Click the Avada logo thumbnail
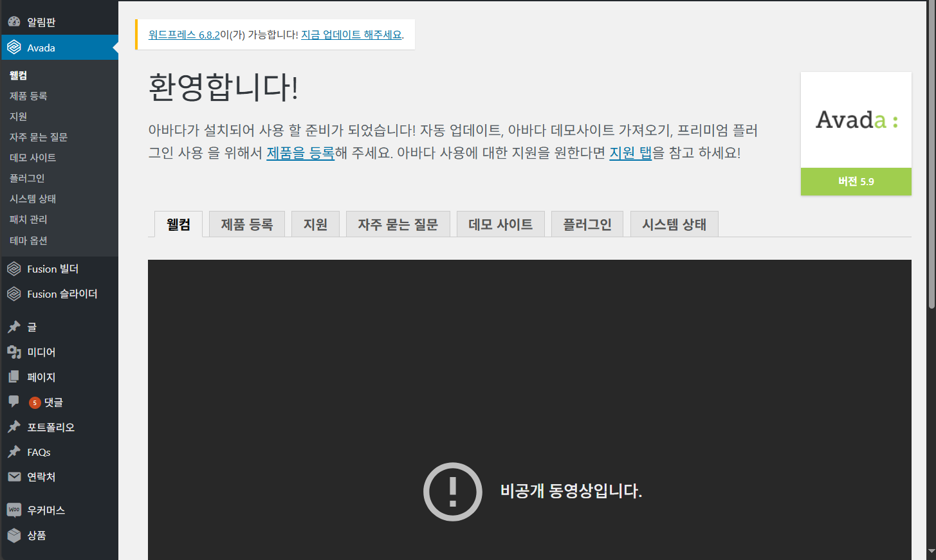936x560 pixels. 856,120
